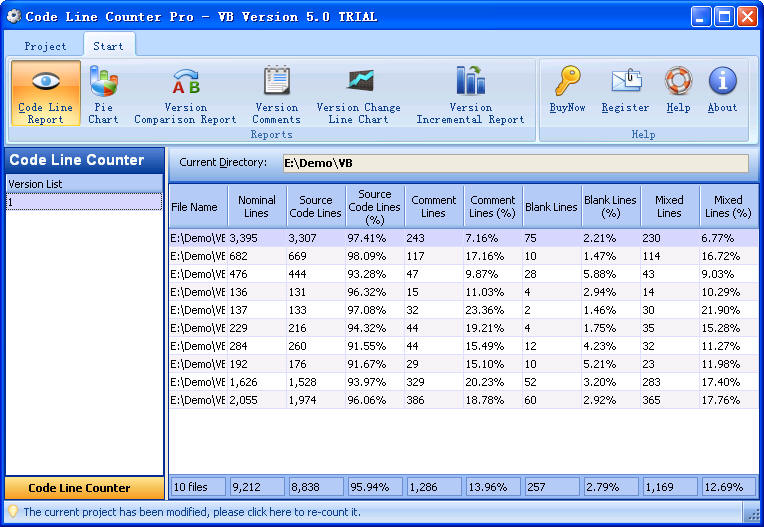Open the Version Comments report
This screenshot has width=764, height=527.
276,93
